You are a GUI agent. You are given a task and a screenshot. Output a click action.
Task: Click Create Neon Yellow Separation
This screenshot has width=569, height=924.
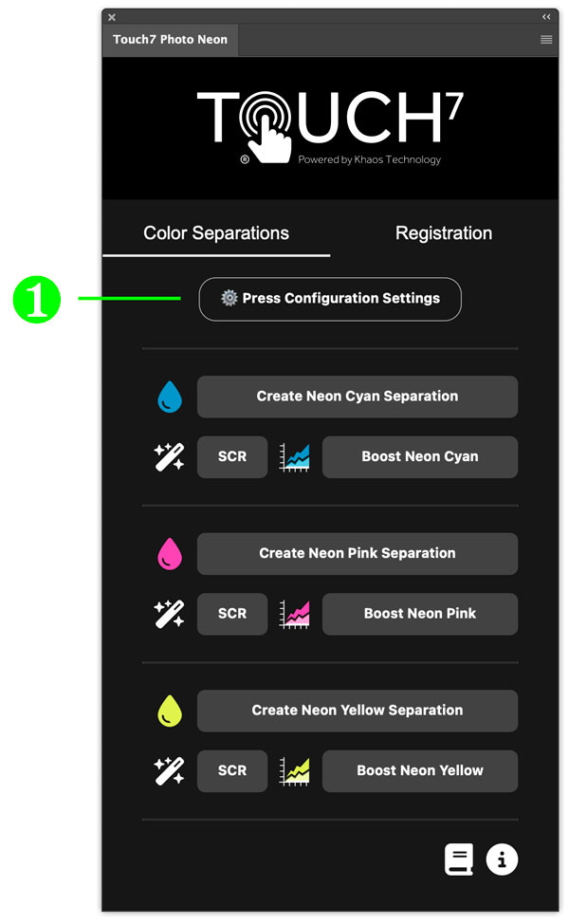pos(358,711)
